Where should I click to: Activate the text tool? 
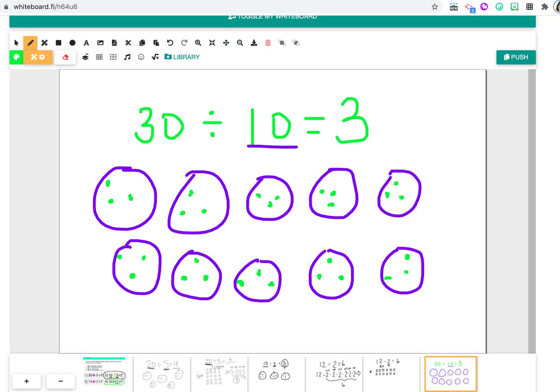pyautogui.click(x=86, y=42)
